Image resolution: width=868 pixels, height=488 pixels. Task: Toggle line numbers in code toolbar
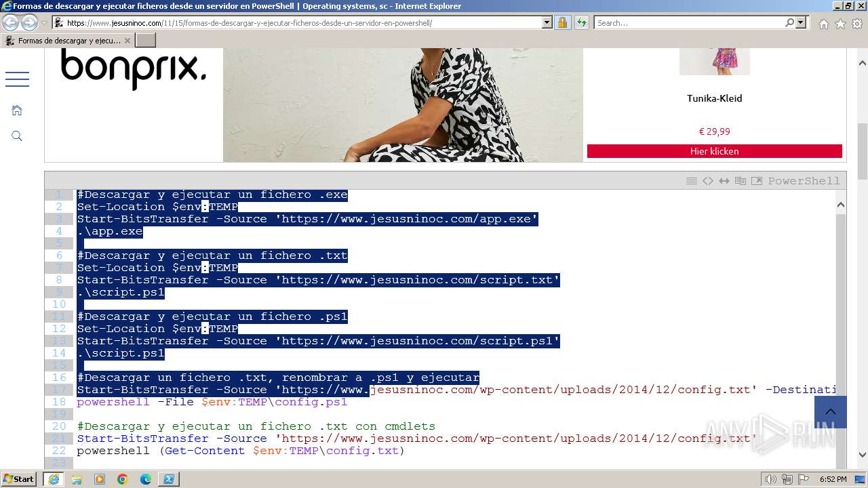tap(692, 181)
